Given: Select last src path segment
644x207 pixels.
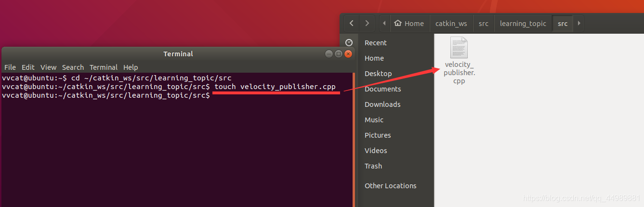Looking at the screenshot, I should 563,23.
